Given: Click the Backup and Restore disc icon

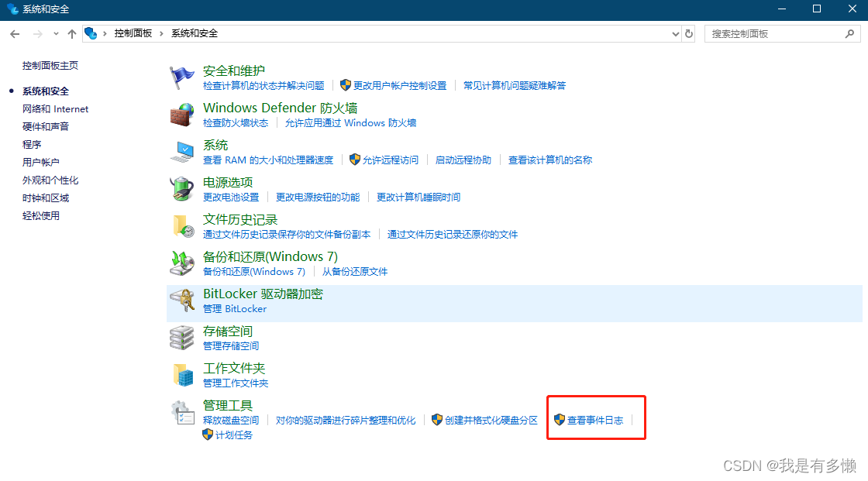Looking at the screenshot, I should 181,263.
